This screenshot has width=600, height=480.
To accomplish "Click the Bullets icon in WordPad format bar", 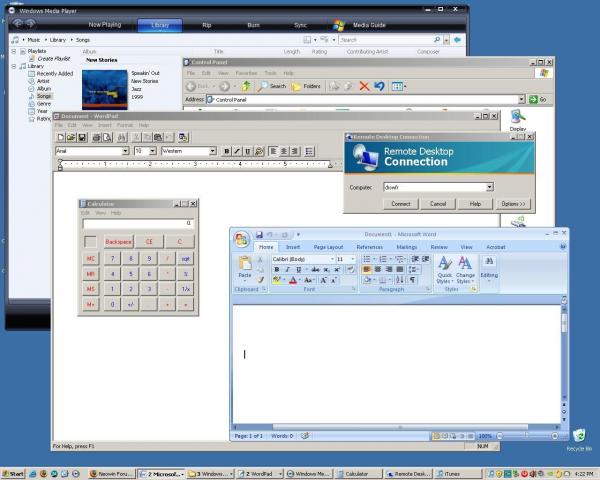I will 309,151.
